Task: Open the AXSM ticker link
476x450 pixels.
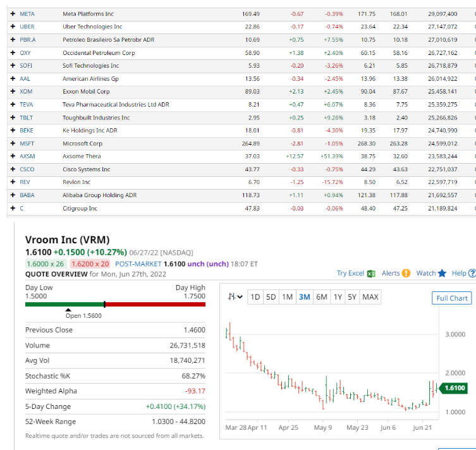Action: point(27,156)
